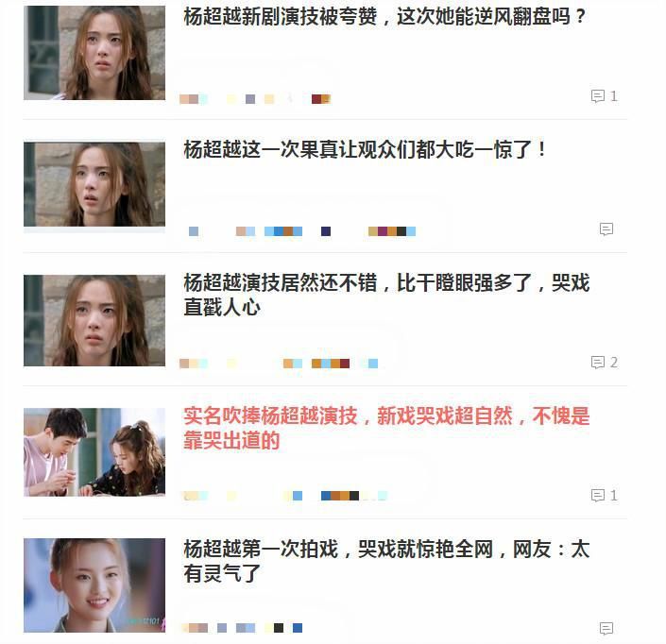Screen dimensions: 666x644
Task: Open headline 杨超越这一次果真让观众们都大吃一惊了
Action: 366,149
